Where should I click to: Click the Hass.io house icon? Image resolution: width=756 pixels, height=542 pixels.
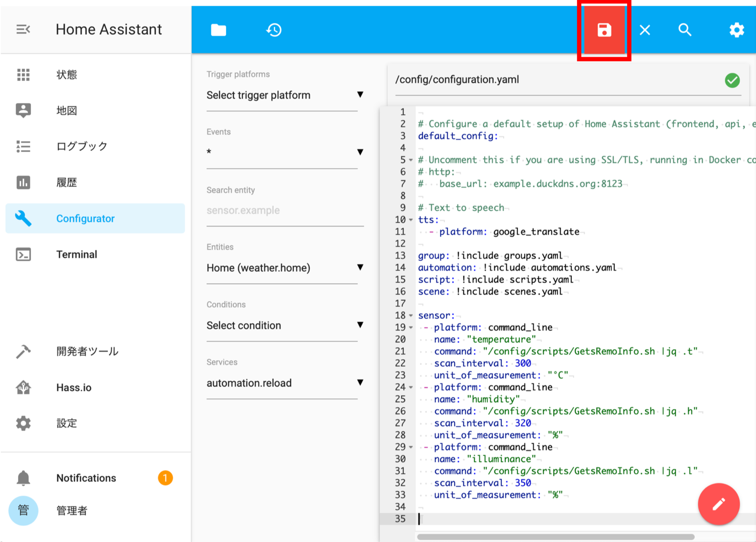click(23, 388)
